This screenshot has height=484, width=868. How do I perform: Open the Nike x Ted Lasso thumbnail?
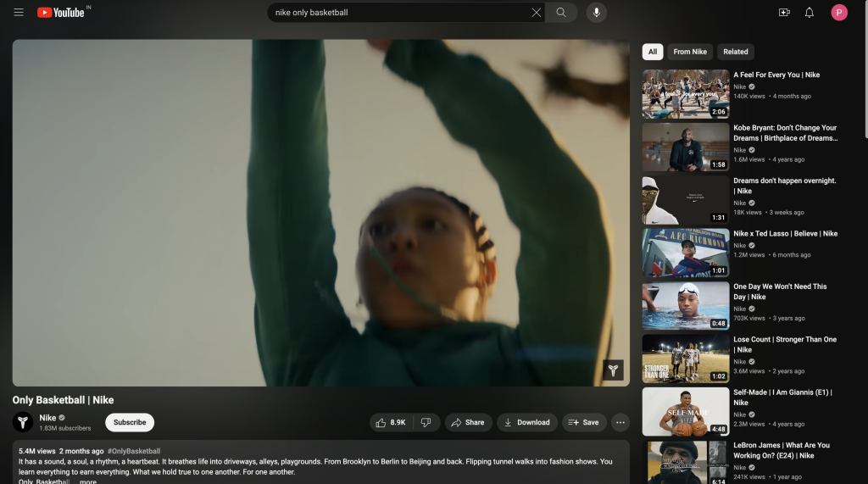(x=685, y=253)
